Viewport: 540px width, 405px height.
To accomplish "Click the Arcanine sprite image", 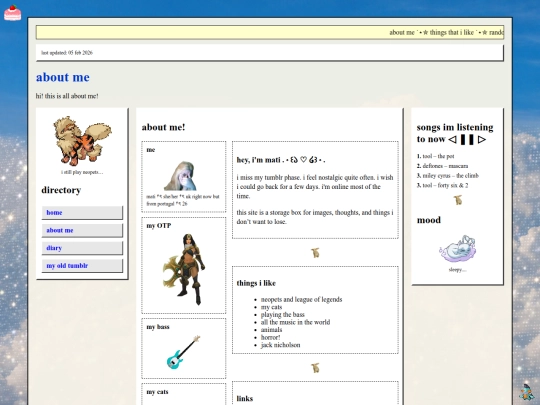I will (82, 141).
